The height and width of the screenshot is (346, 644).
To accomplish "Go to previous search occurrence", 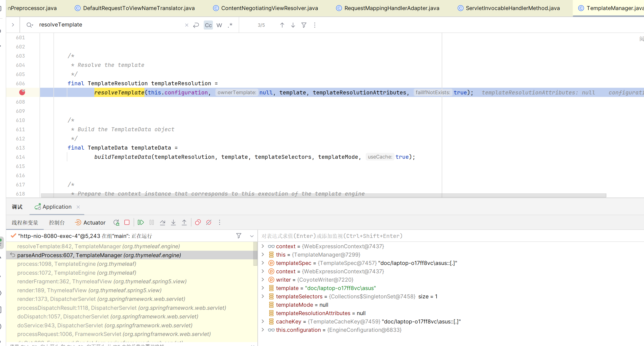I will click(x=282, y=25).
